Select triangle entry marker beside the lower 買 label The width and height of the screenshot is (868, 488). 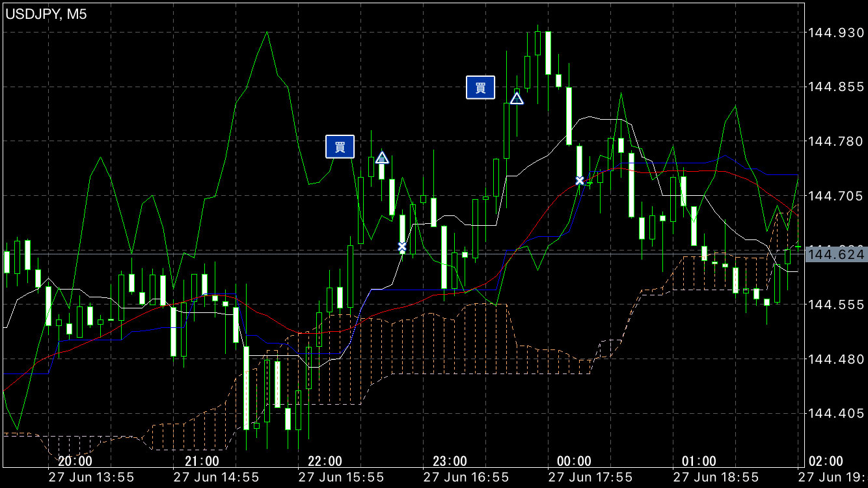pyautogui.click(x=382, y=157)
